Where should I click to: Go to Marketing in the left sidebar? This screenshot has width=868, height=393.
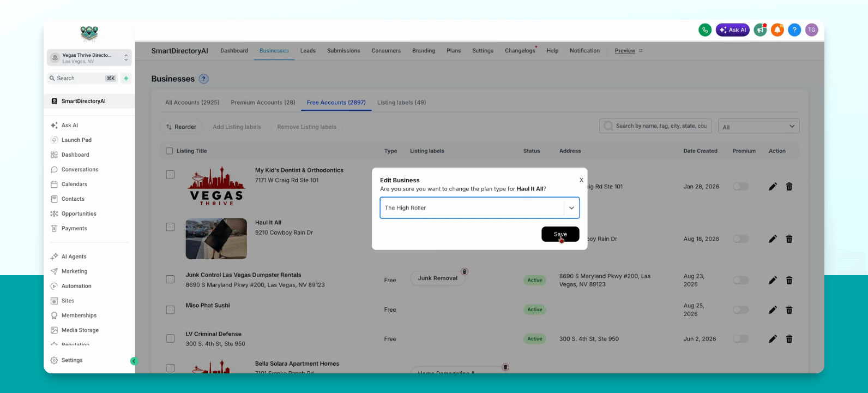tap(74, 271)
